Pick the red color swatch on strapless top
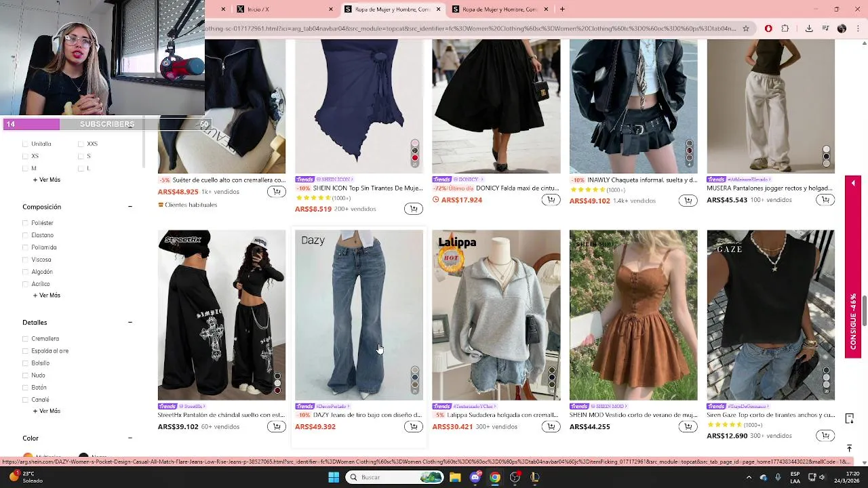 pos(415,158)
